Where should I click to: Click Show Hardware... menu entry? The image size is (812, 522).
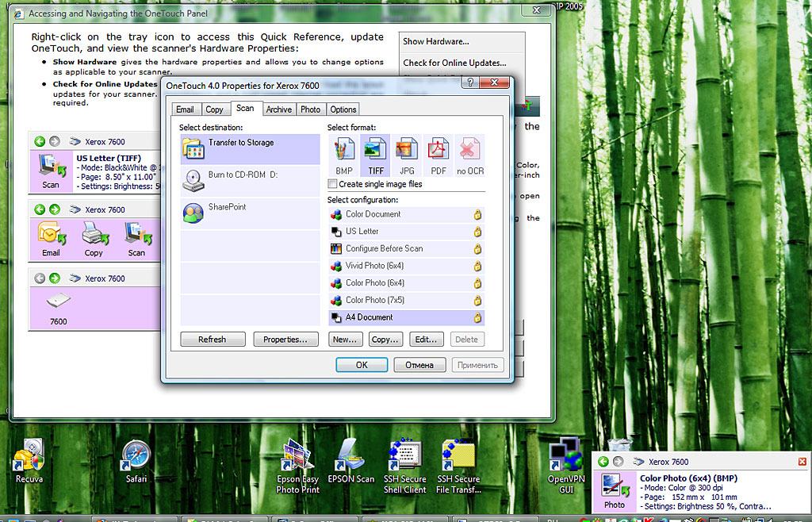pyautogui.click(x=436, y=41)
